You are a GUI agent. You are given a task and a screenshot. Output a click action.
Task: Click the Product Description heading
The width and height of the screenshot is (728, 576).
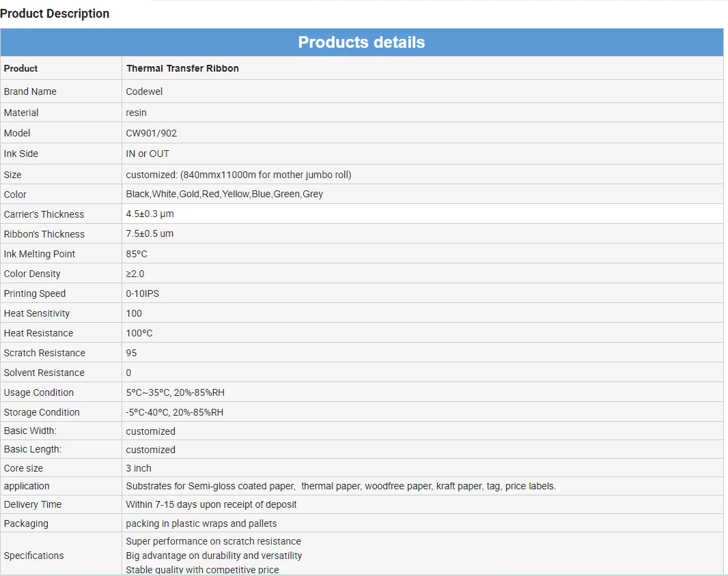(55, 14)
